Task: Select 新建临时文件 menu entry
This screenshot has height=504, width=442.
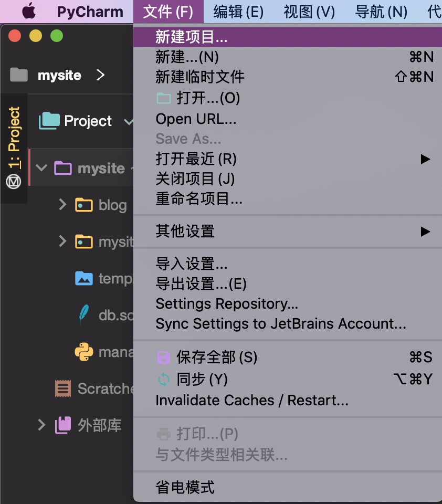Action: point(288,77)
